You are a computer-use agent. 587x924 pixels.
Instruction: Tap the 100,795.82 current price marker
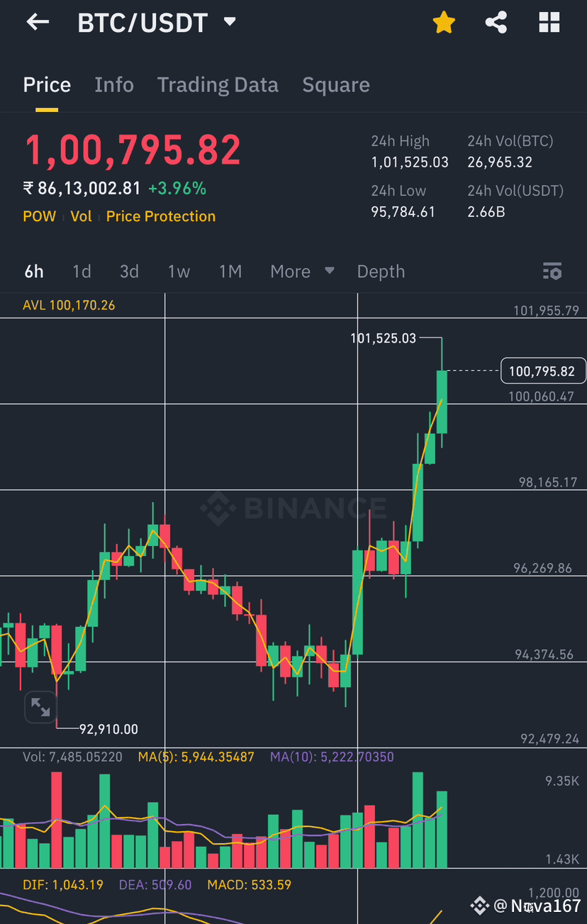543,371
